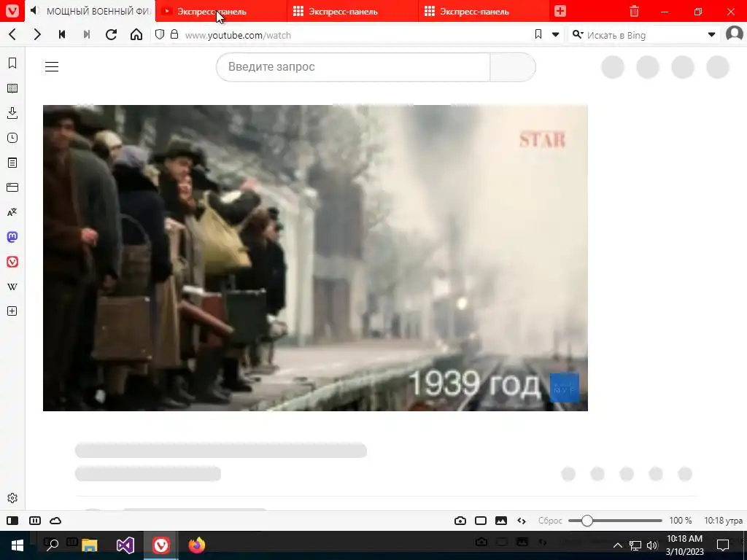This screenshot has width=747, height=560.
Task: Open the Vivaldi web panel
Action: pos(12,262)
